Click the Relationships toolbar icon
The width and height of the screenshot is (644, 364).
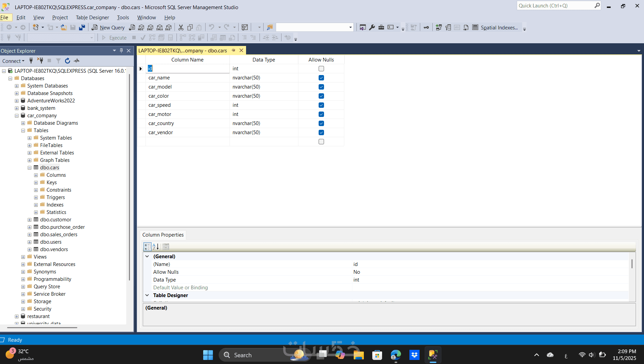(x=439, y=27)
